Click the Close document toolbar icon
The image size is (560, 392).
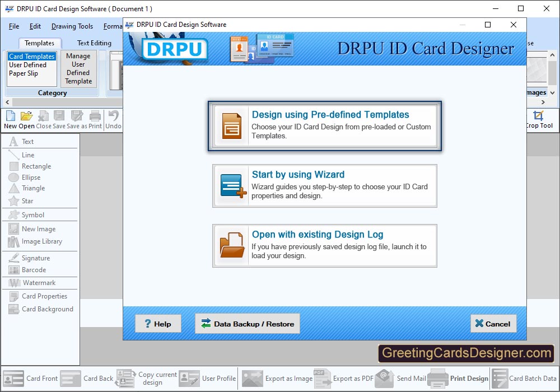[x=43, y=116]
